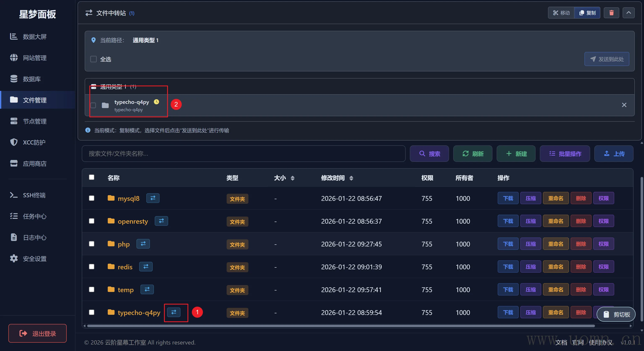The width and height of the screenshot is (644, 351).
Task: Sort files by 修改时间 column arrows
Action: coord(351,178)
